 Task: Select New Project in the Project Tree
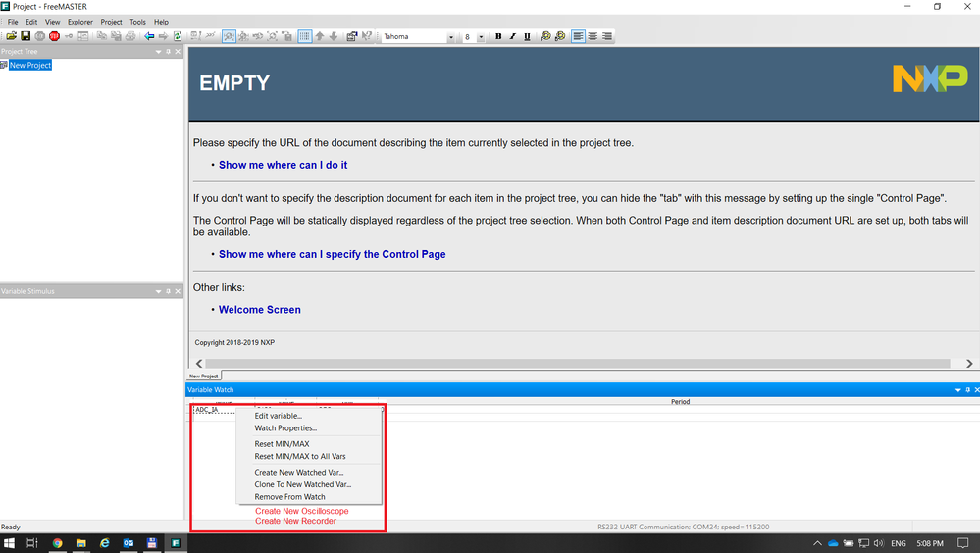pyautogui.click(x=30, y=65)
